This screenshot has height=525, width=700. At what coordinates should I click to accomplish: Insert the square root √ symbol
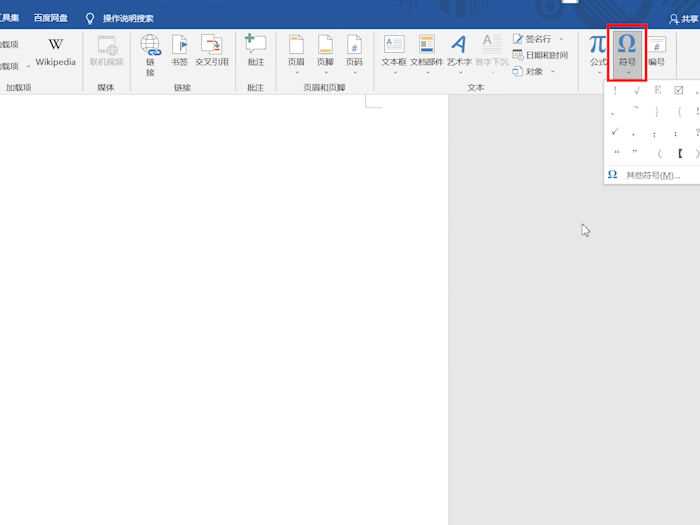(x=637, y=90)
